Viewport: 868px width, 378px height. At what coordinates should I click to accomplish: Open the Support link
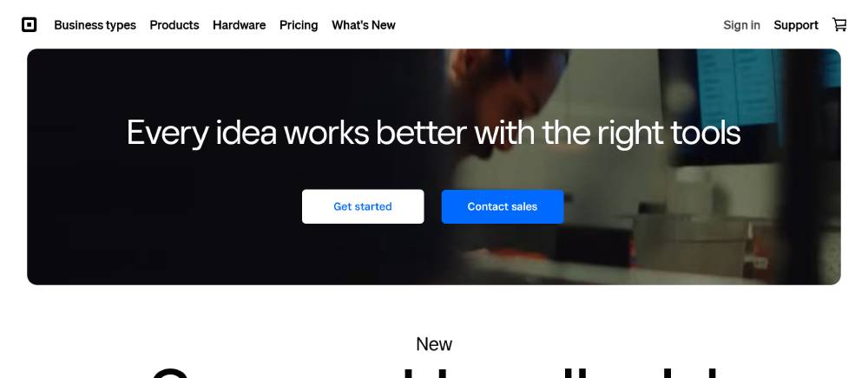point(795,25)
